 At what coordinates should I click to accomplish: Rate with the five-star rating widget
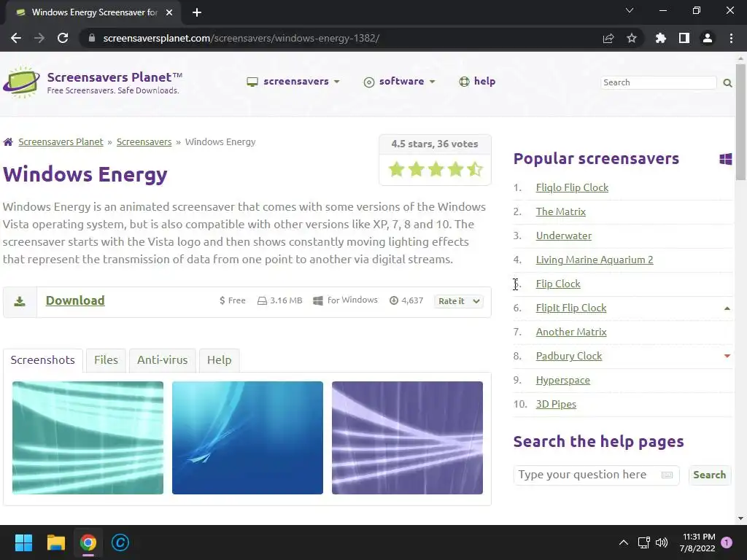point(436,169)
